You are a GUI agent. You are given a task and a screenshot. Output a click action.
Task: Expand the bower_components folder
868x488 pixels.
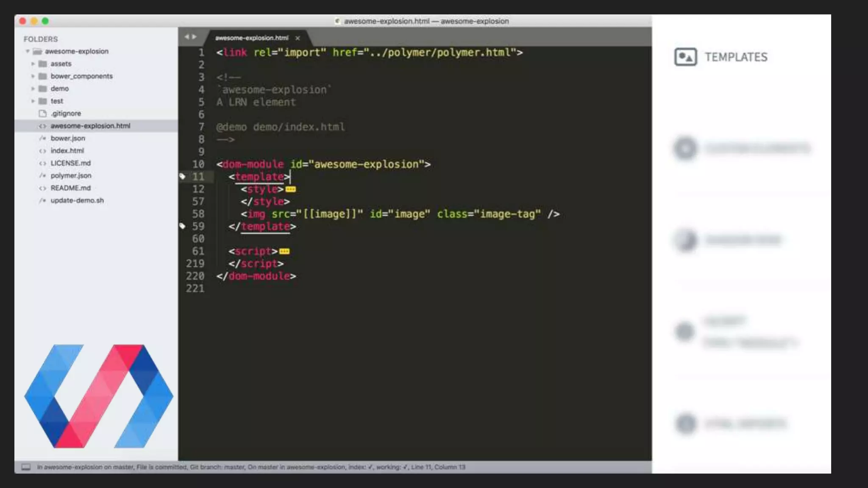point(33,76)
